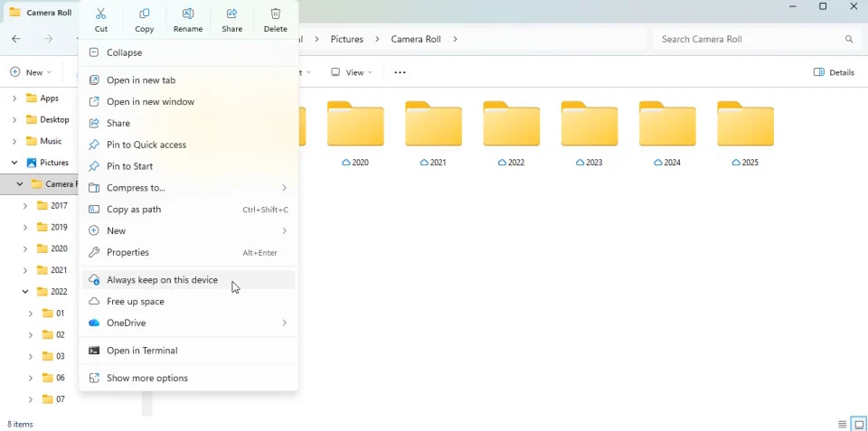Click the Rename icon in context menu
This screenshot has width=868, height=431.
point(188,14)
